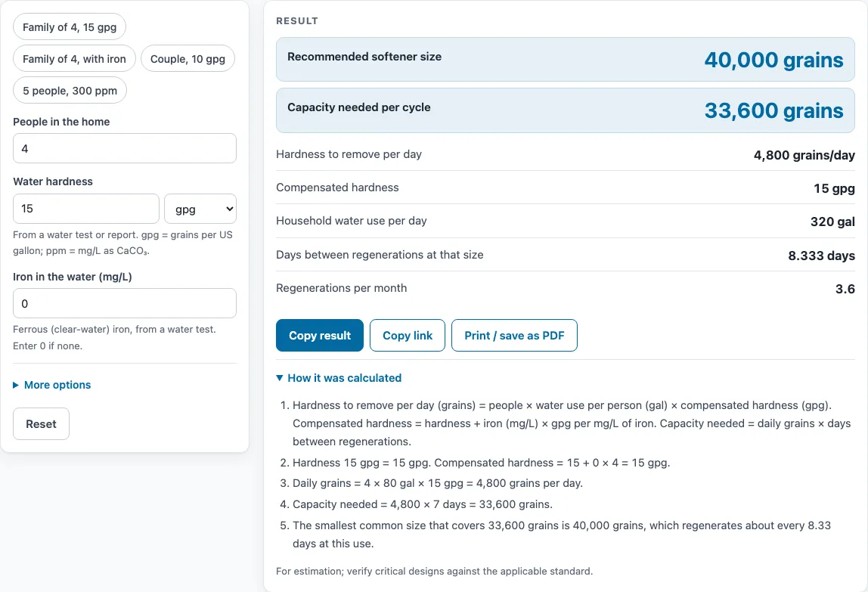Click the 320 gal water use value
The height and width of the screenshot is (592, 868).
(832, 222)
